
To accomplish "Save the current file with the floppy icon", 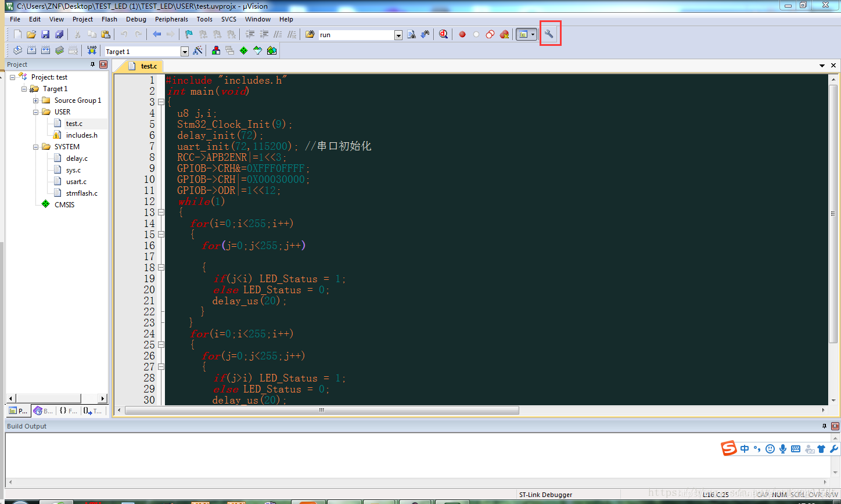I will click(x=45, y=34).
